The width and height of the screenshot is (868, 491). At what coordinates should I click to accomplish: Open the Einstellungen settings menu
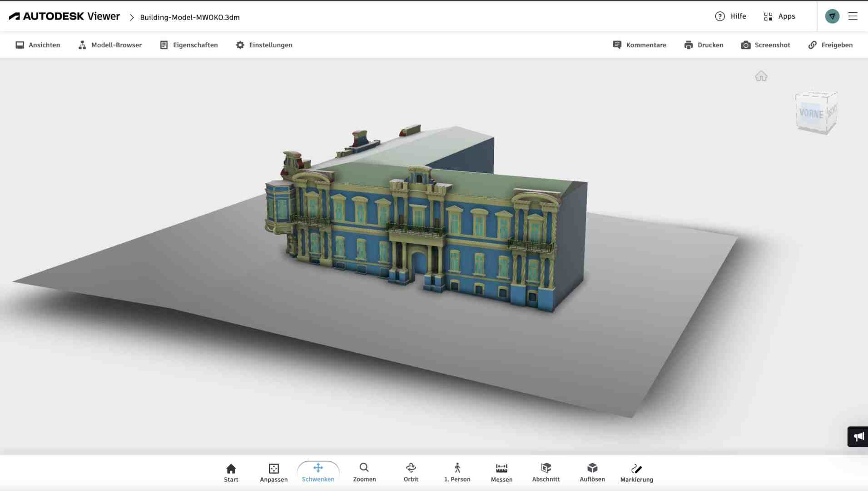[264, 45]
